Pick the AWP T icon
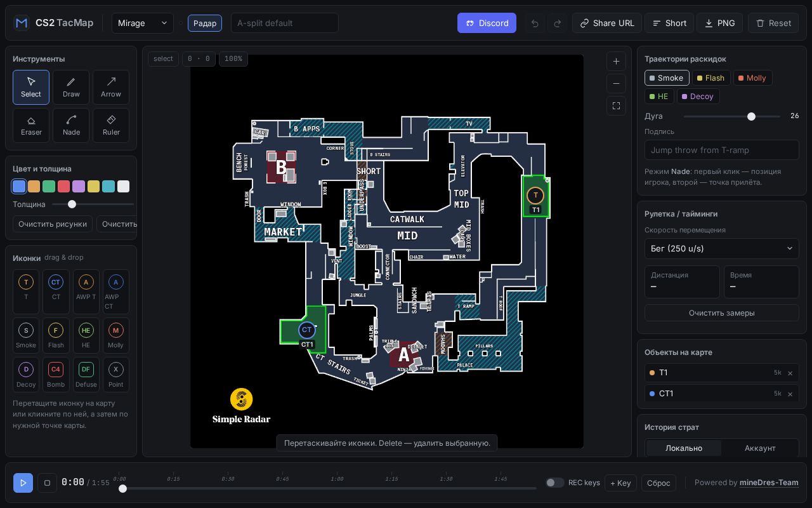 [86, 291]
